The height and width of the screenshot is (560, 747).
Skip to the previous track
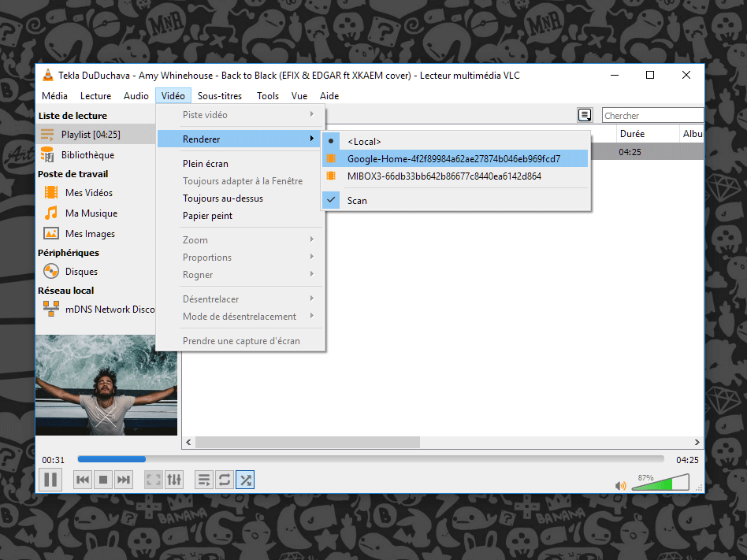[83, 480]
